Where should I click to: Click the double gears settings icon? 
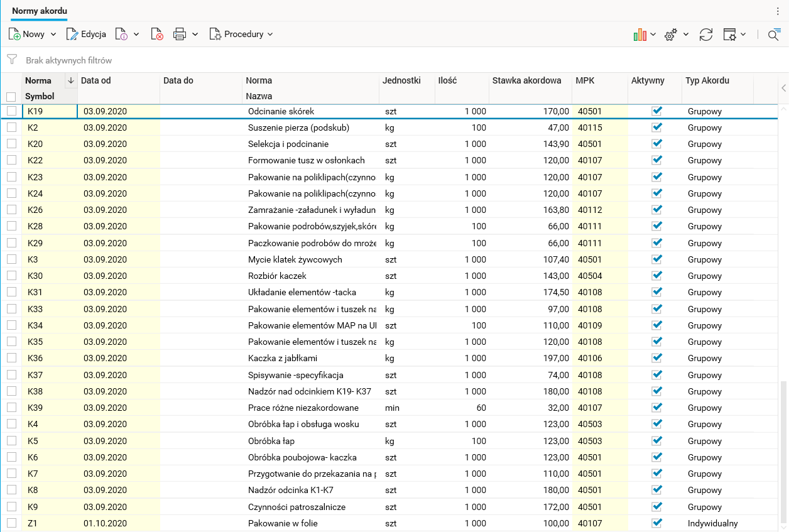[671, 35]
